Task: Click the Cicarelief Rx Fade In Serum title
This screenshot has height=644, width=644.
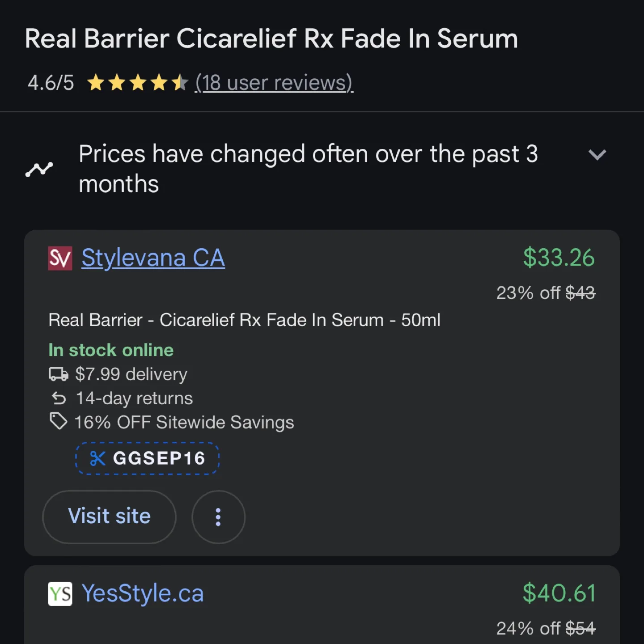Action: point(271,38)
